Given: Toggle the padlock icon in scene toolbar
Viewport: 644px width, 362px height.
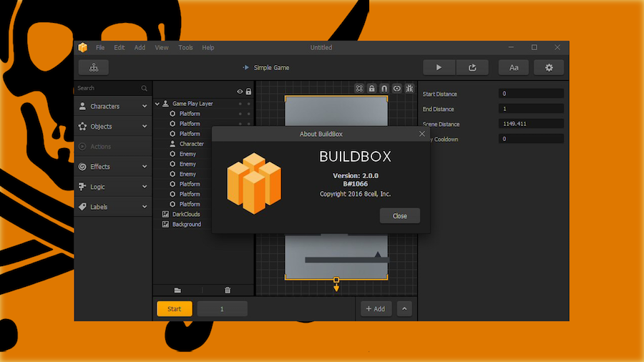Looking at the screenshot, I should (371, 88).
